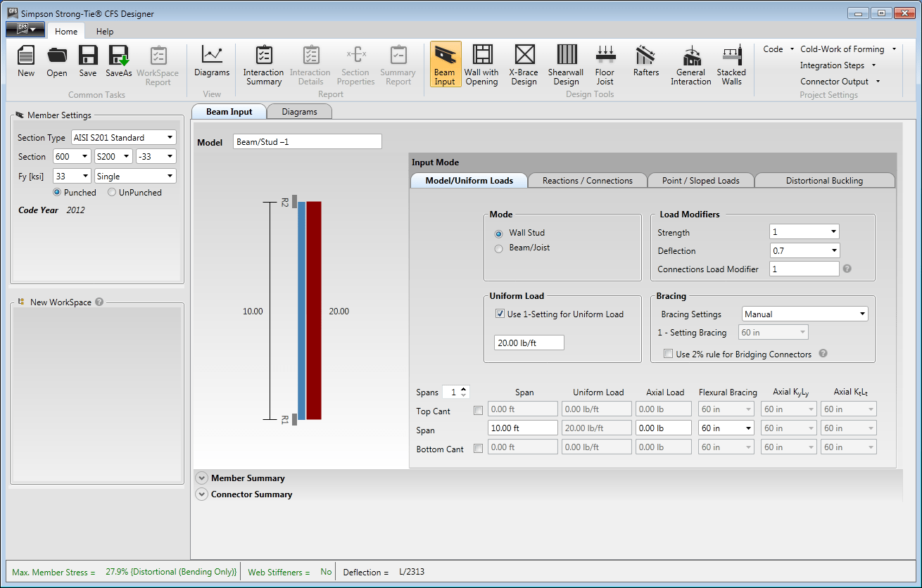This screenshot has width=922, height=588.
Task: Open the Distortional Buckling tab
Action: (x=824, y=181)
